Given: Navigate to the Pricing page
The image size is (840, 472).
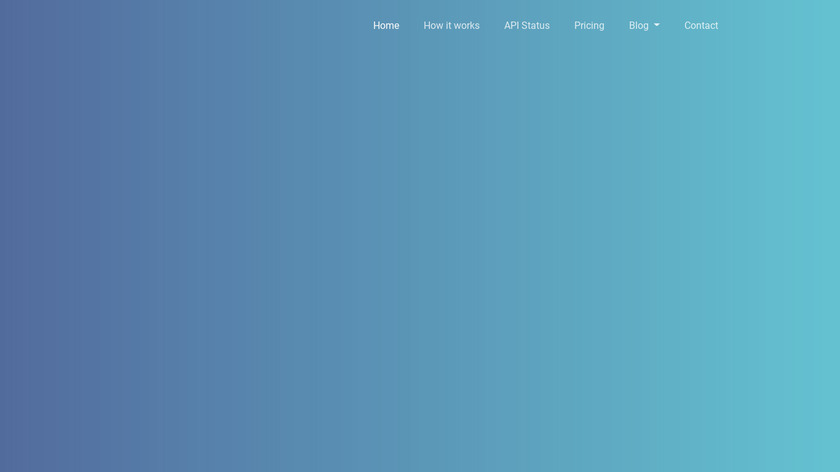Looking at the screenshot, I should [589, 26].
